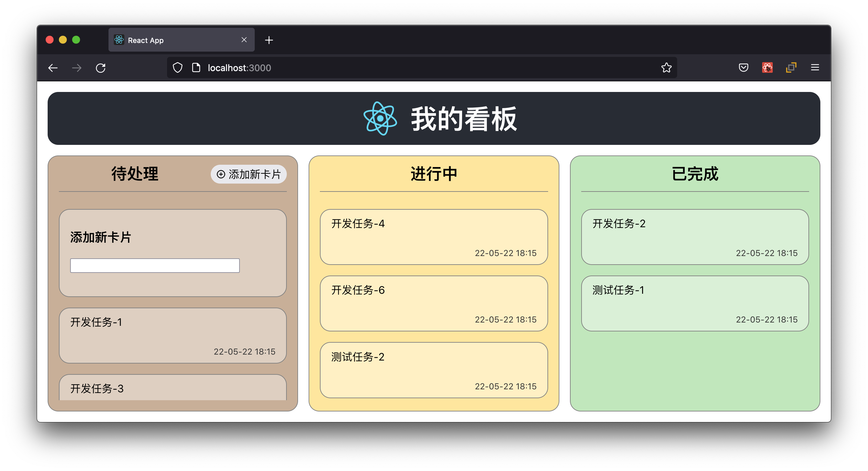Click the 进行中 column heading
Screen dimensions: 868x471
coord(434,174)
